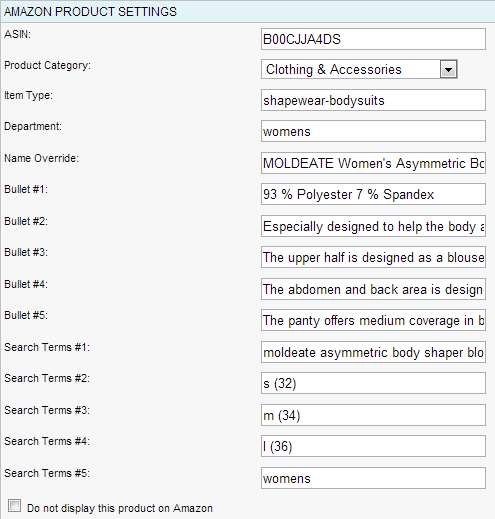This screenshot has height=519, width=495.
Task: Click the Item Type field shapewear-bodysuits
Action: point(373,100)
